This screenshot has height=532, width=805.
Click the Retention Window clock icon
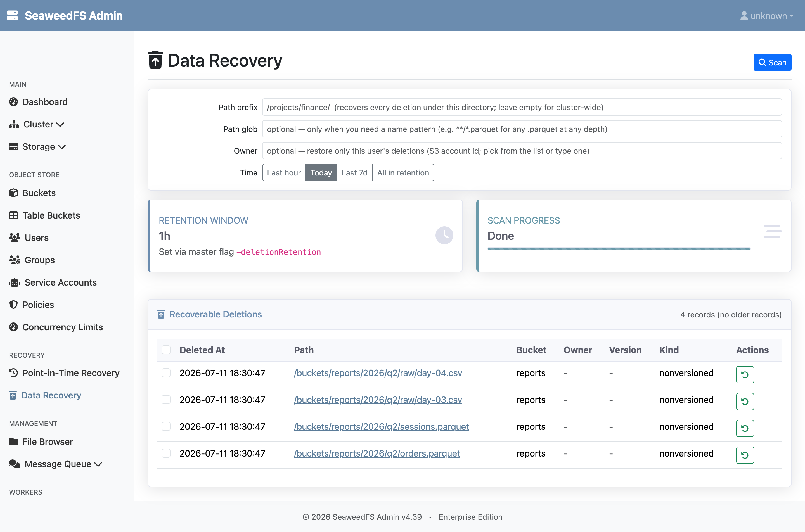click(x=444, y=235)
